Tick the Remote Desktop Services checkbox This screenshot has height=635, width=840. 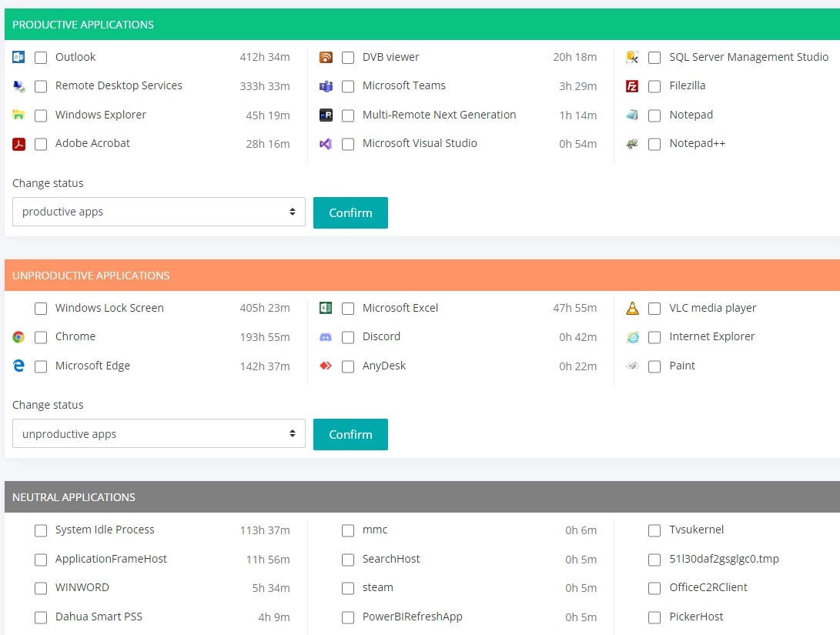[x=41, y=86]
